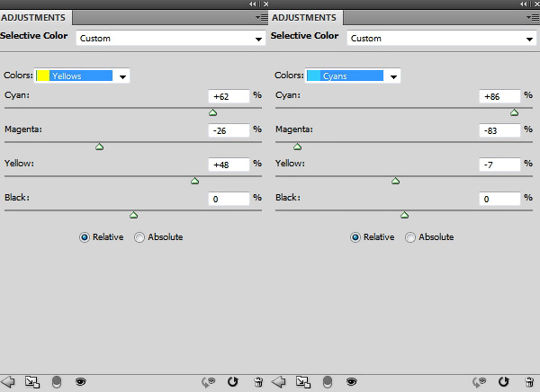Reset adjustment defaults in Cyans panel

click(504, 382)
